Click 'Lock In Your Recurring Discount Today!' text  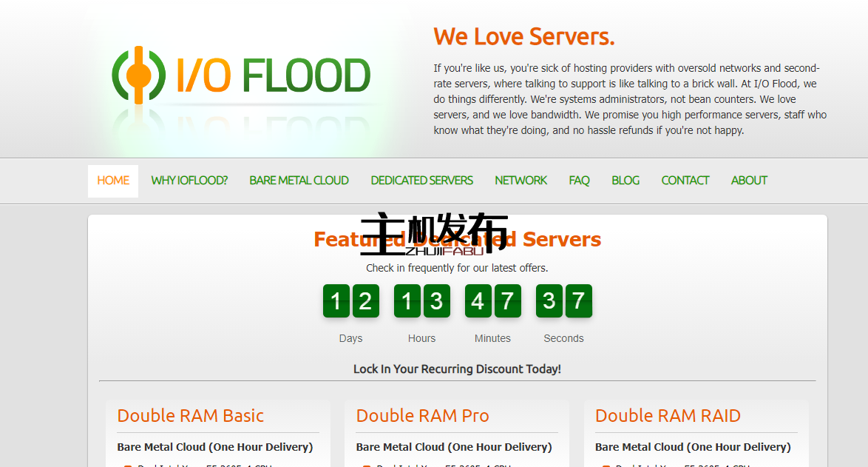457,369
